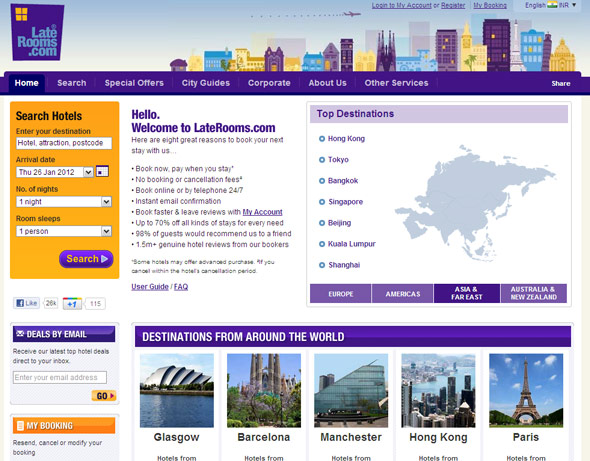Viewport: 590px width, 461px height.
Task: Click the Google +1 button
Action: pyautogui.click(x=72, y=303)
